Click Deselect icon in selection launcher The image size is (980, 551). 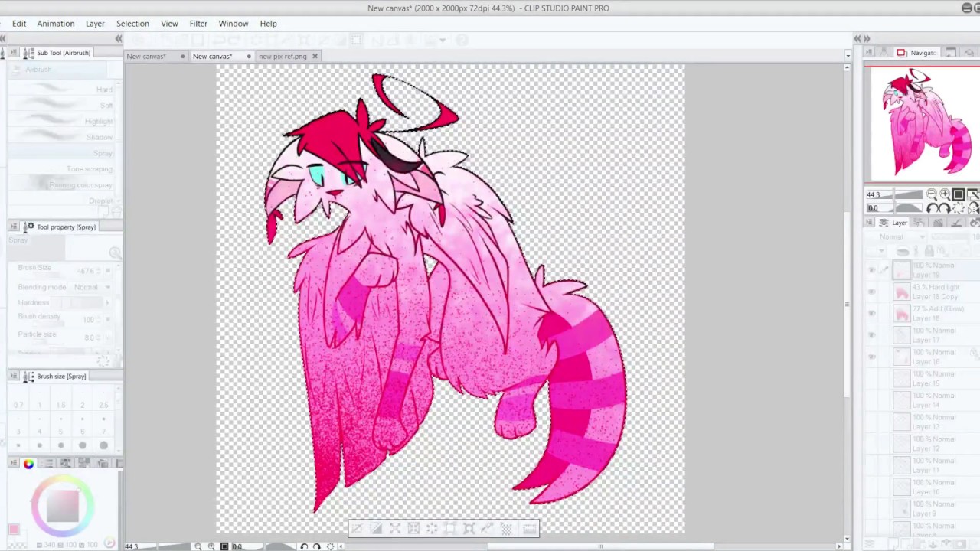tap(358, 529)
